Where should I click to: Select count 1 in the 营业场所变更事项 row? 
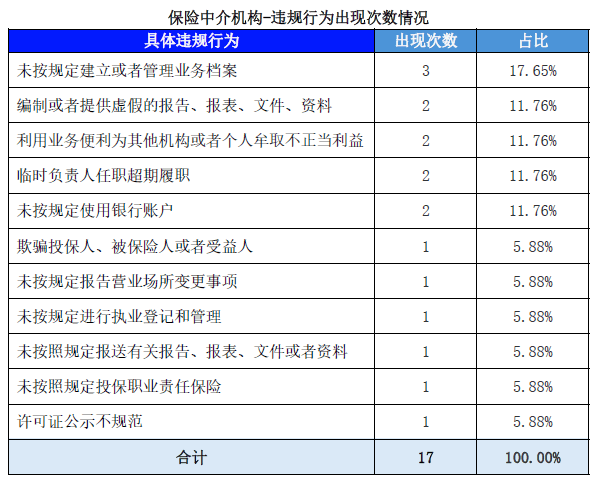click(426, 282)
